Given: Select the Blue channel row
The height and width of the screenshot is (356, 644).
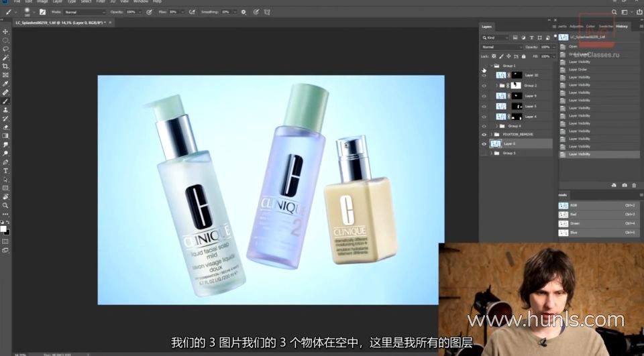Looking at the screenshot, I should click(599, 233).
